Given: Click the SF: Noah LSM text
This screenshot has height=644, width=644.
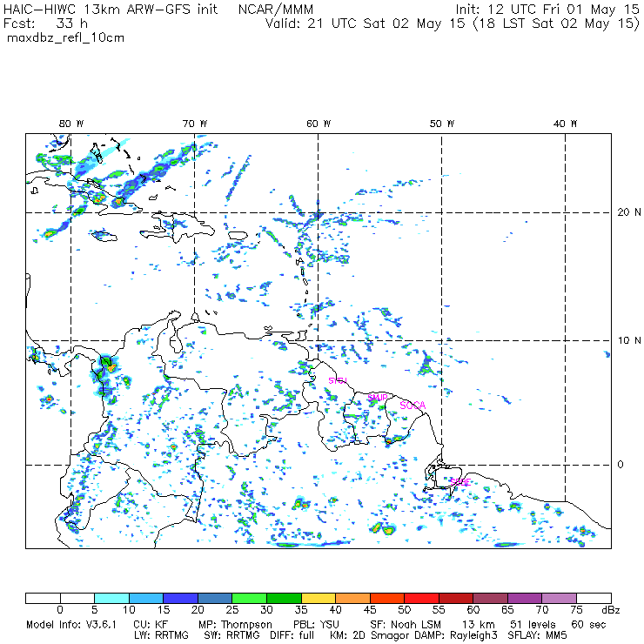Looking at the screenshot, I should click(x=406, y=625).
